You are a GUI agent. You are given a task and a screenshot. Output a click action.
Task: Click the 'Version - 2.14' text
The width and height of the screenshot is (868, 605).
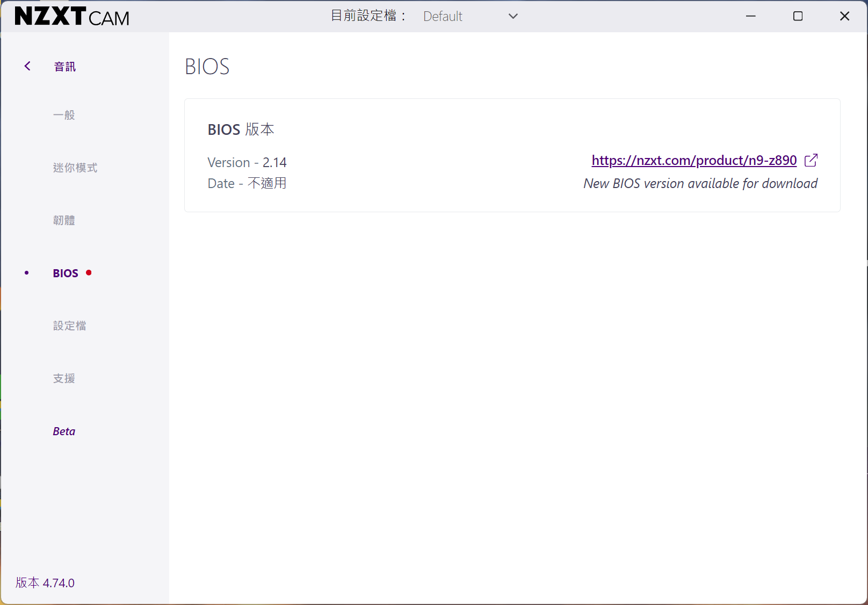[247, 162]
